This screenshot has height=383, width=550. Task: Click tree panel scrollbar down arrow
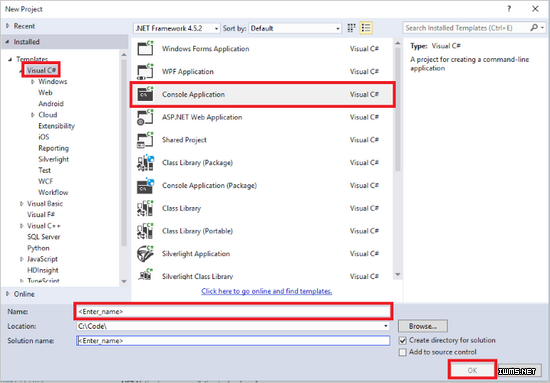tap(124, 281)
